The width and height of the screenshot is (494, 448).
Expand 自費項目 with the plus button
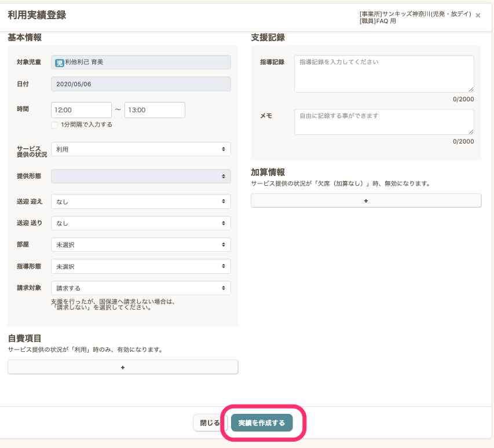point(123,367)
